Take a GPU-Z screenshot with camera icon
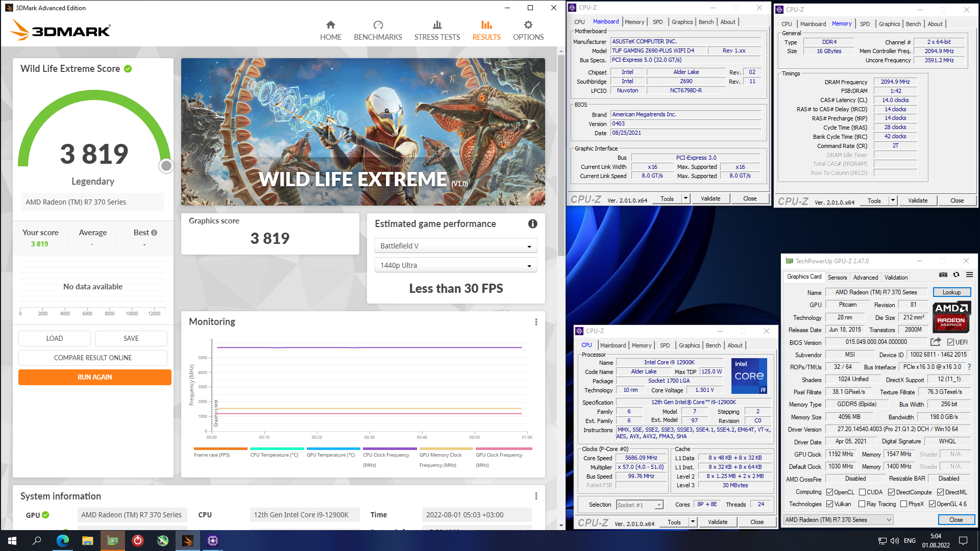Image resolution: width=980 pixels, height=551 pixels. [943, 274]
